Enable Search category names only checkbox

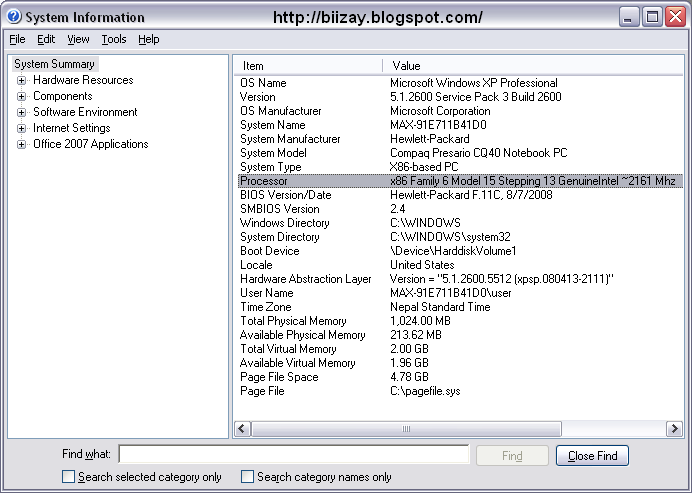click(247, 477)
